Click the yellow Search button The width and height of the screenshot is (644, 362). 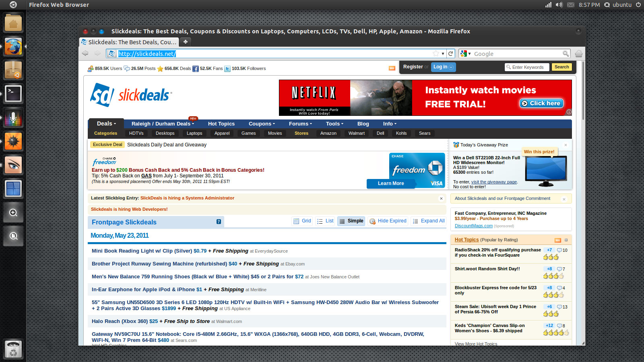tap(561, 67)
